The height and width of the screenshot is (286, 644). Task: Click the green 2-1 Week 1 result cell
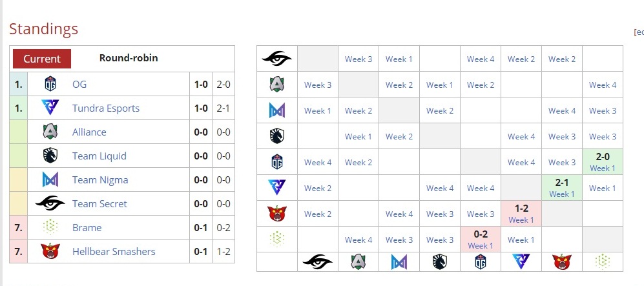pos(561,187)
